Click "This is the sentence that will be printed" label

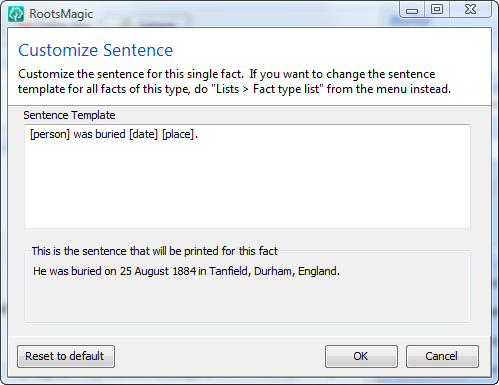point(155,251)
